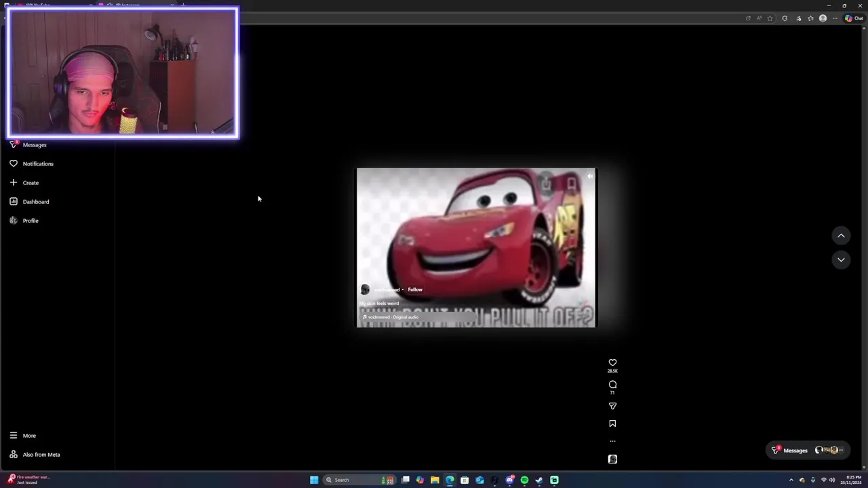Open the reel's comments via speech bubble
868x488 pixels.
pos(612,384)
